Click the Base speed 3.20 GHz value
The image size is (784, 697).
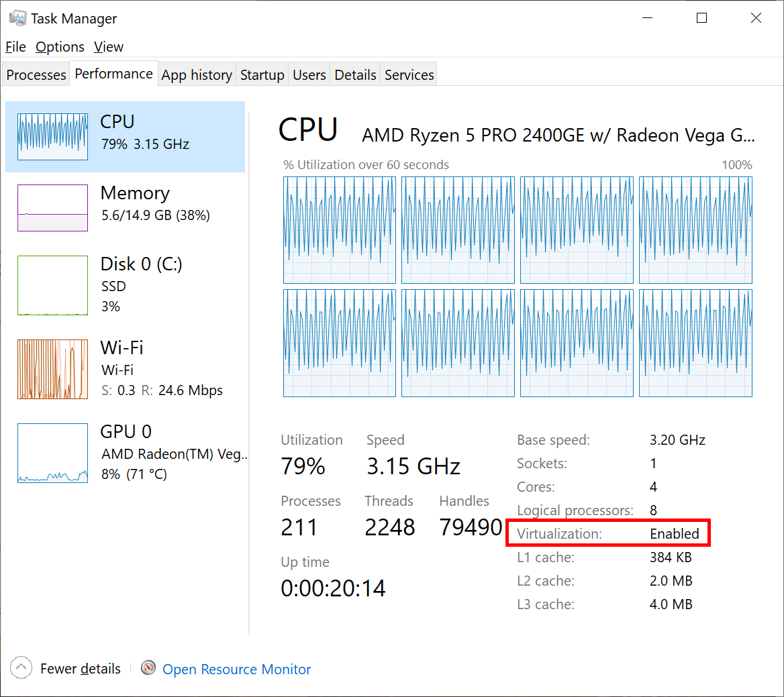677,439
